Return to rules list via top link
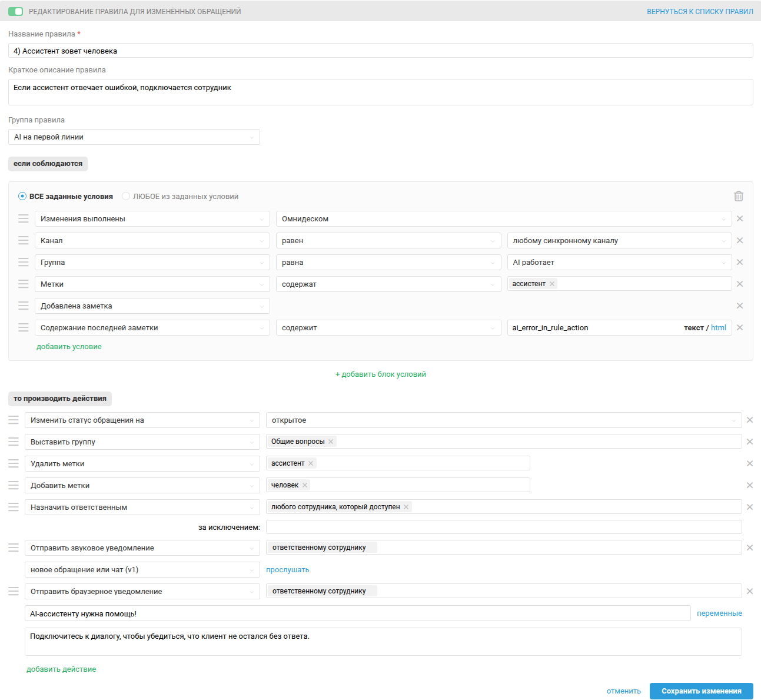This screenshot has height=700, width=761. tap(700, 11)
